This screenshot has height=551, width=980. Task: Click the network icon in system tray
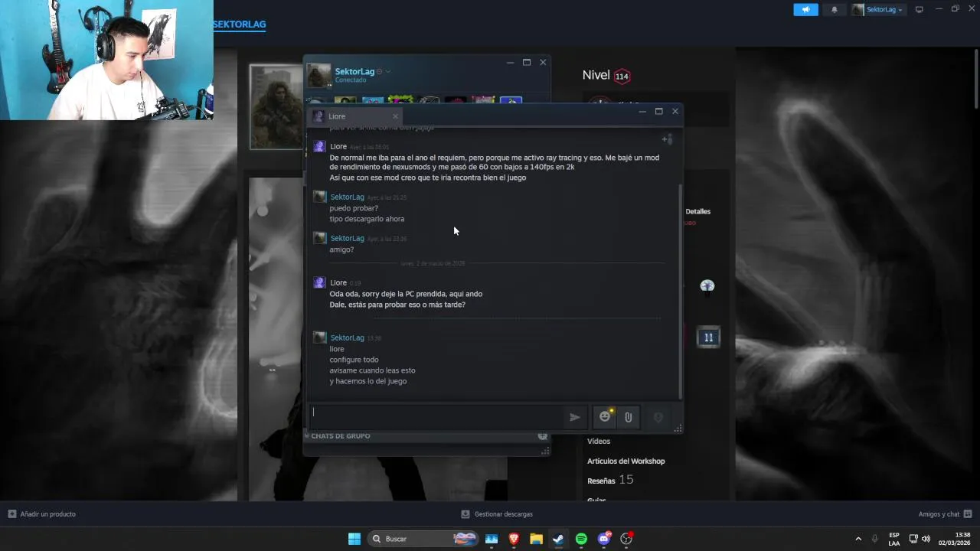coord(913,539)
